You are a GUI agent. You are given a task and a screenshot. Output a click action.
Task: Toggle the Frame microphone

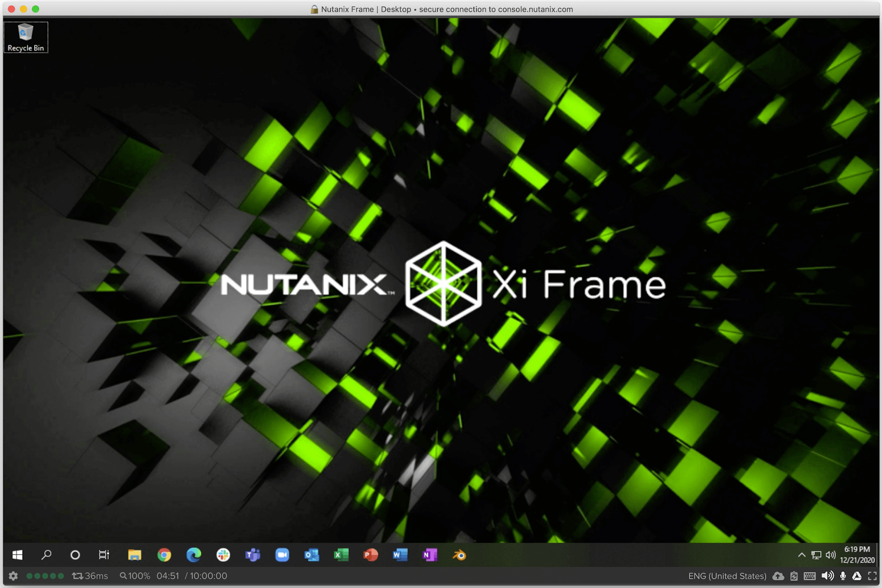(x=843, y=576)
